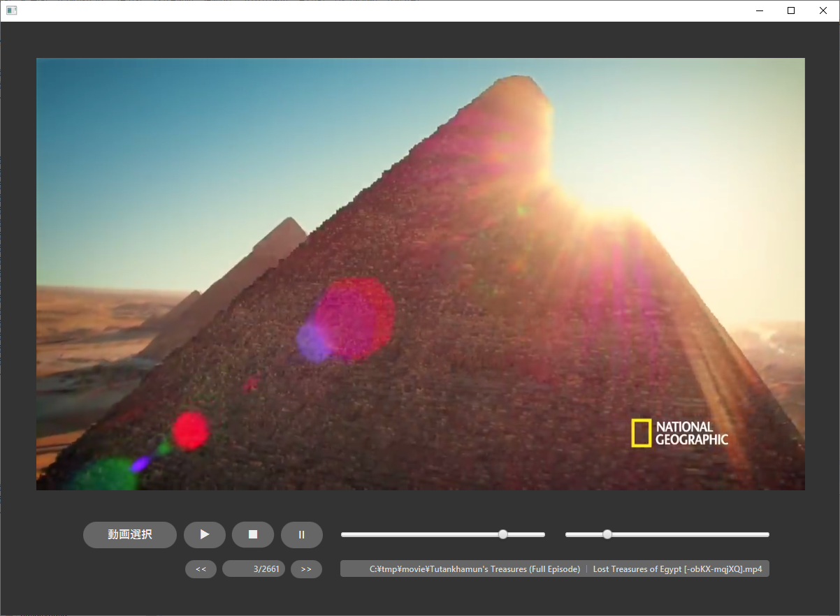This screenshot has width=840, height=616.
Task: Step forward with the >> button
Action: (306, 569)
